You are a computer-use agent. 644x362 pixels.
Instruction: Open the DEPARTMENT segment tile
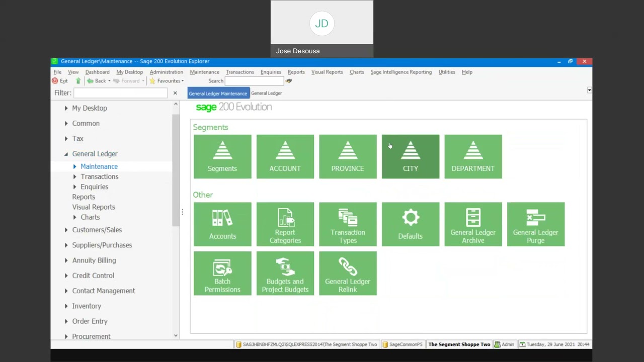[473, 156]
